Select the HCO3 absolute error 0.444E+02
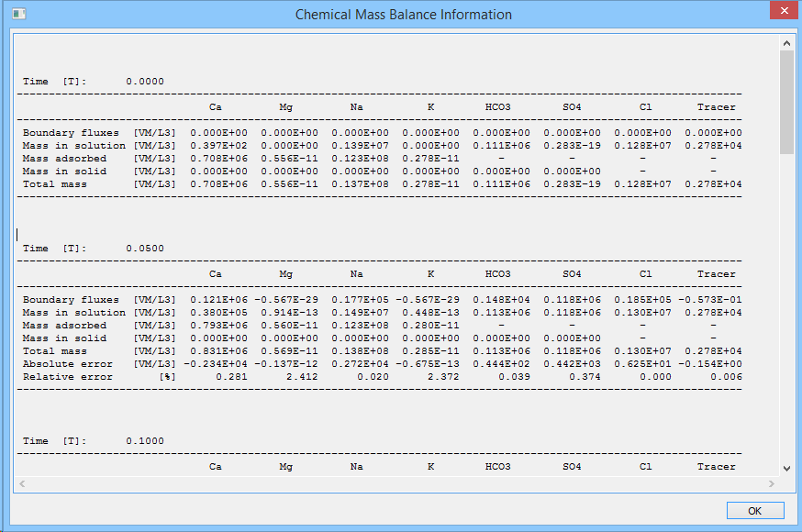The image size is (802, 532). click(501, 364)
